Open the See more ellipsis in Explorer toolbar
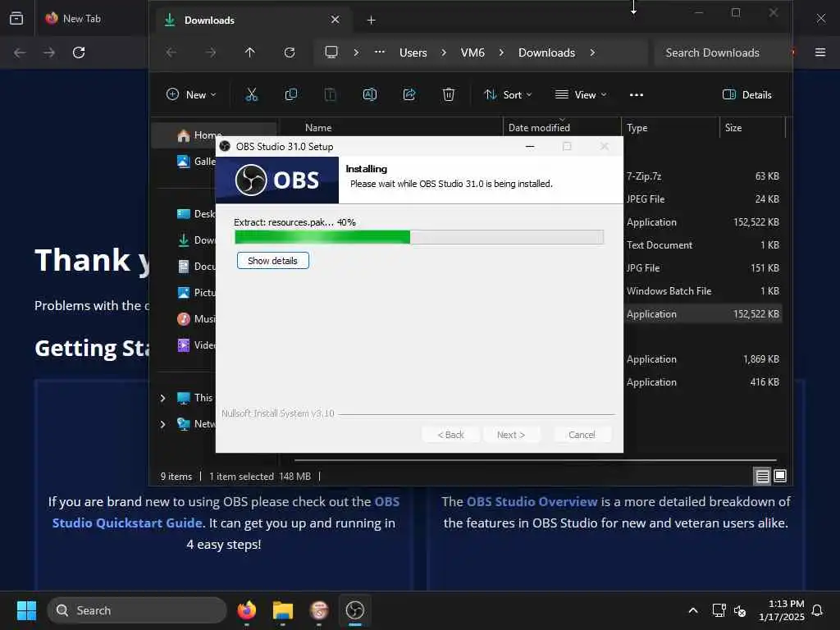 (x=637, y=95)
